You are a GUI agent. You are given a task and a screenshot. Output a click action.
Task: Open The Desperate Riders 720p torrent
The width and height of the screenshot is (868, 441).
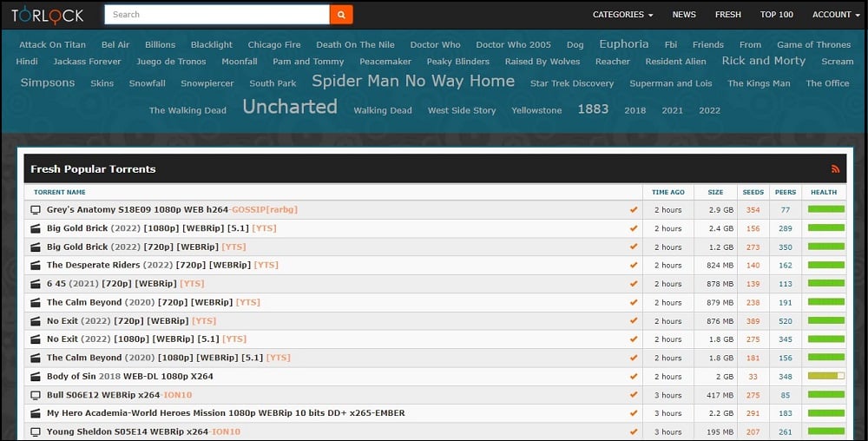pyautogui.click(x=162, y=265)
